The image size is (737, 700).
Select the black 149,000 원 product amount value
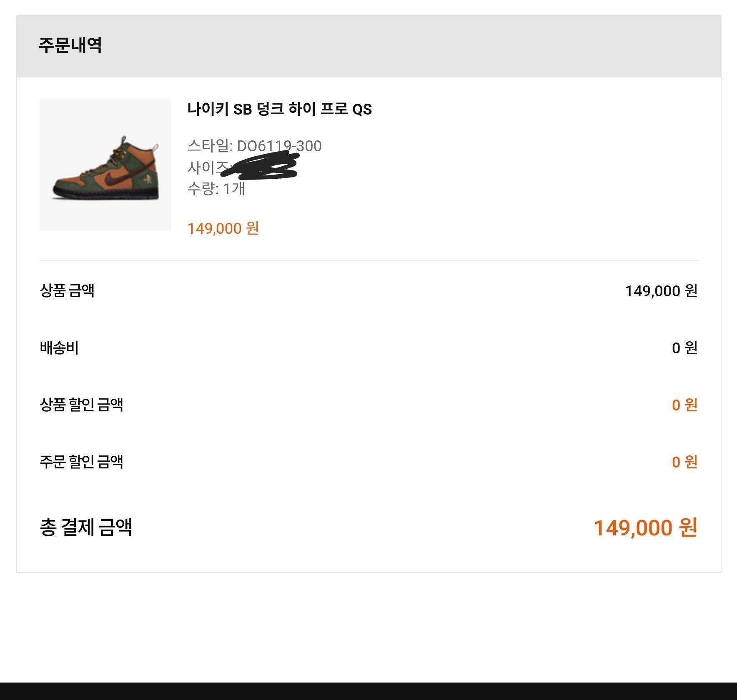(x=661, y=291)
